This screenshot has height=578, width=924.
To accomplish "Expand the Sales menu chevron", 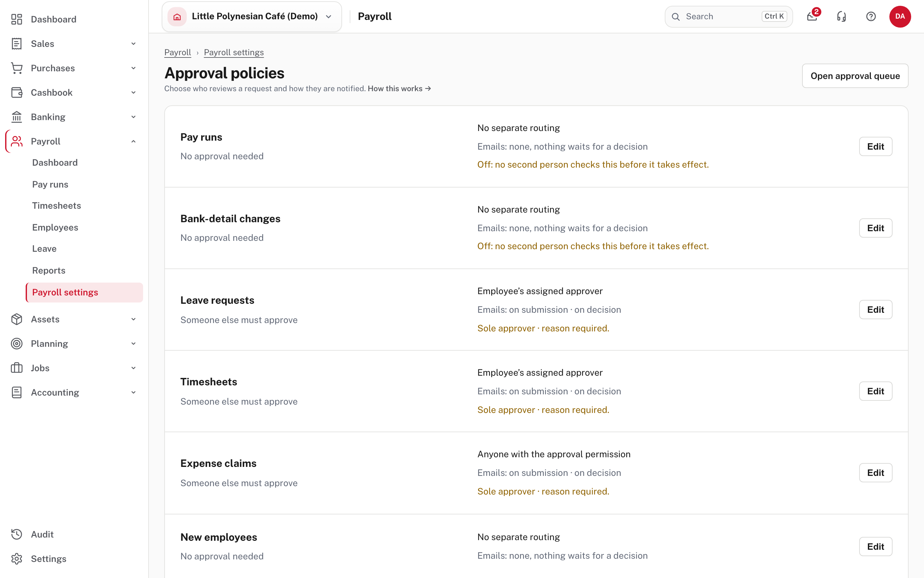I will 133,44.
